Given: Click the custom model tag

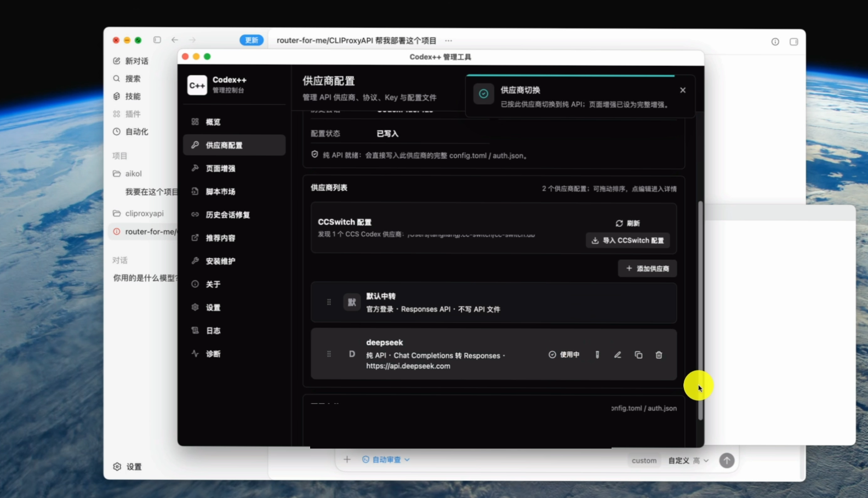Looking at the screenshot, I should coord(644,461).
